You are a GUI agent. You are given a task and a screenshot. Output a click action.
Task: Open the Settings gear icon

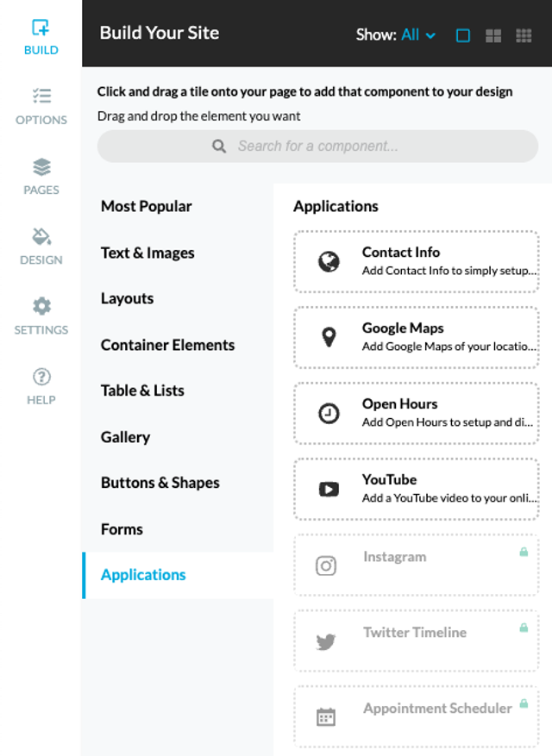tap(41, 306)
